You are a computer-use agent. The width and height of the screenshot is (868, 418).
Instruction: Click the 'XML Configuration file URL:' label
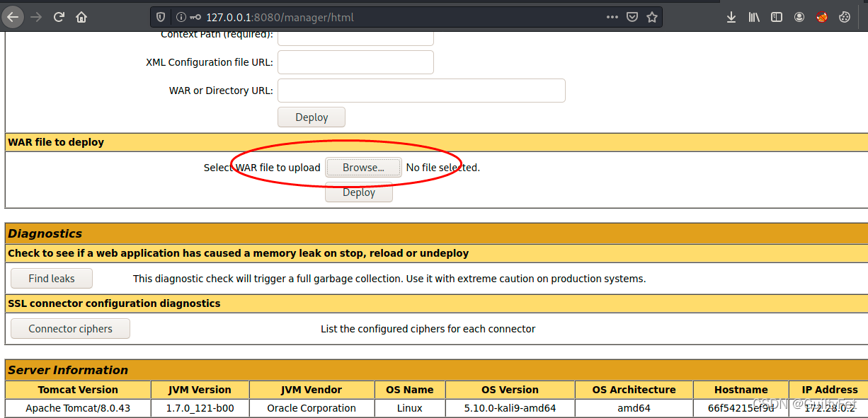(x=210, y=62)
